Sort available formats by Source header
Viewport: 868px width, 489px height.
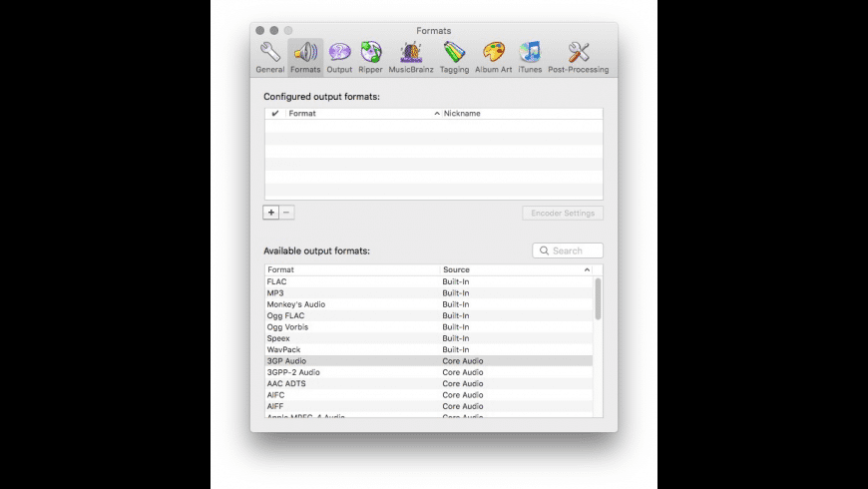pos(516,269)
